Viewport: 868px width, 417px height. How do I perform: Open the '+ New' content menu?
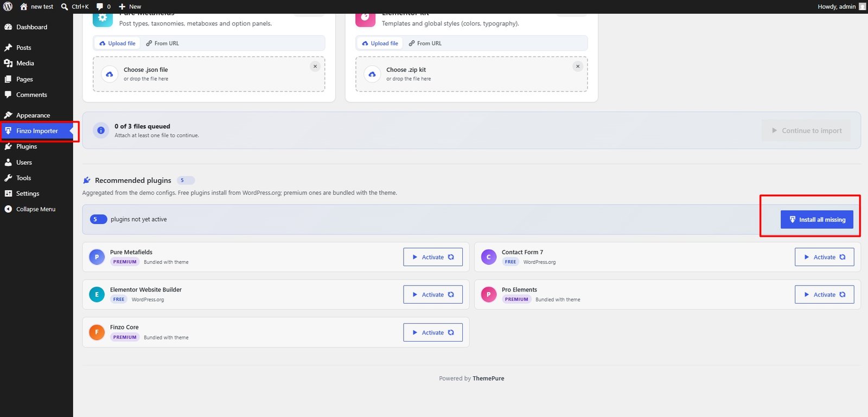point(130,7)
